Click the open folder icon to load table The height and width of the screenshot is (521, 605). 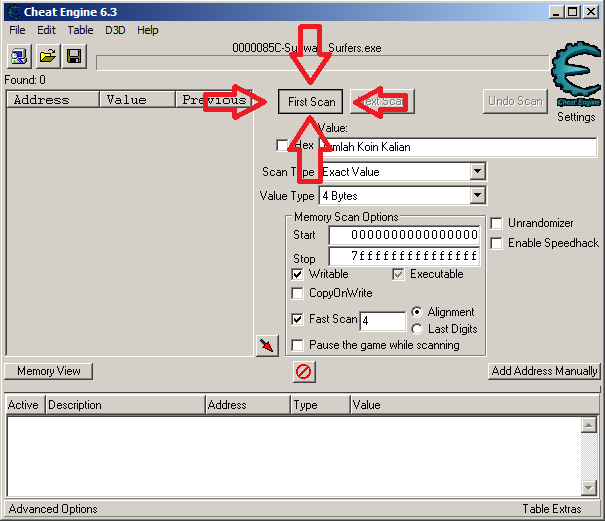click(x=47, y=56)
